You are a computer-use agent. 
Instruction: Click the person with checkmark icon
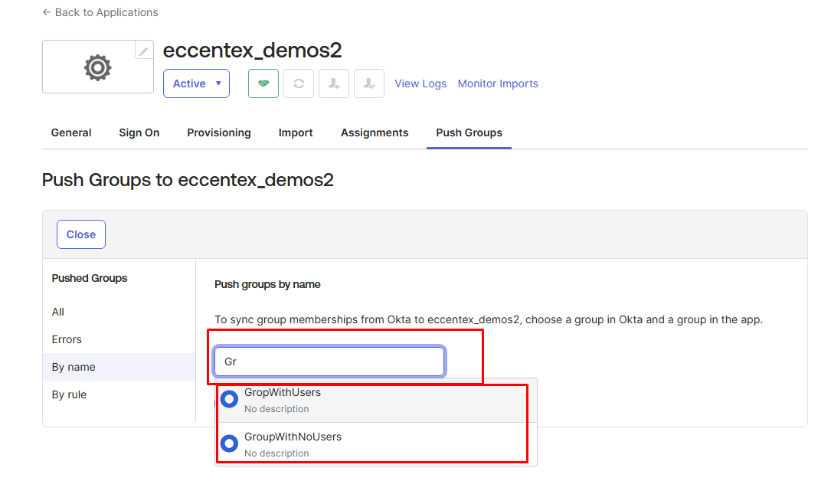369,83
